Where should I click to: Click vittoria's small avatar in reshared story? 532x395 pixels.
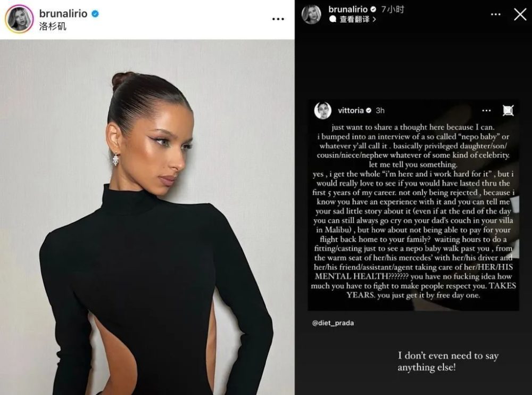tap(323, 110)
